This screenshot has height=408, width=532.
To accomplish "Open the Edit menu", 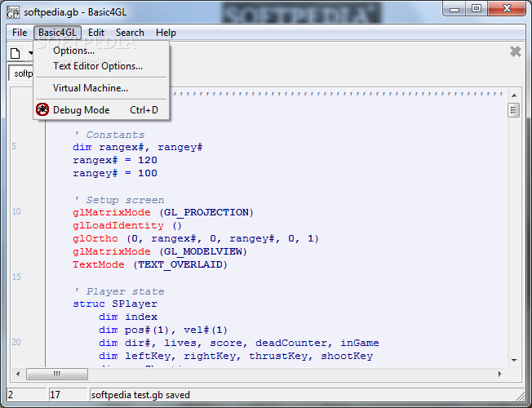I will pos(96,33).
